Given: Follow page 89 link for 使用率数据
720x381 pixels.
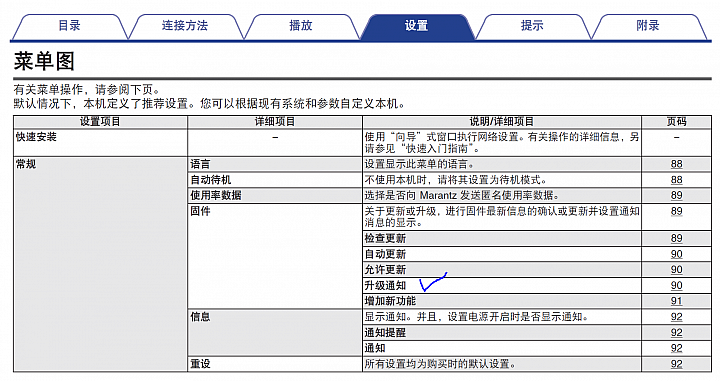Looking at the screenshot, I should 676,196.
